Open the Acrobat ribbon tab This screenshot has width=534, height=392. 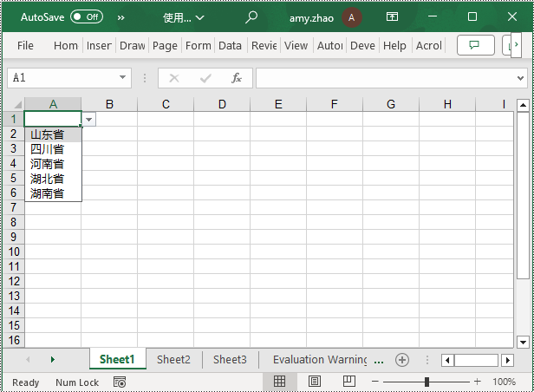(x=429, y=46)
